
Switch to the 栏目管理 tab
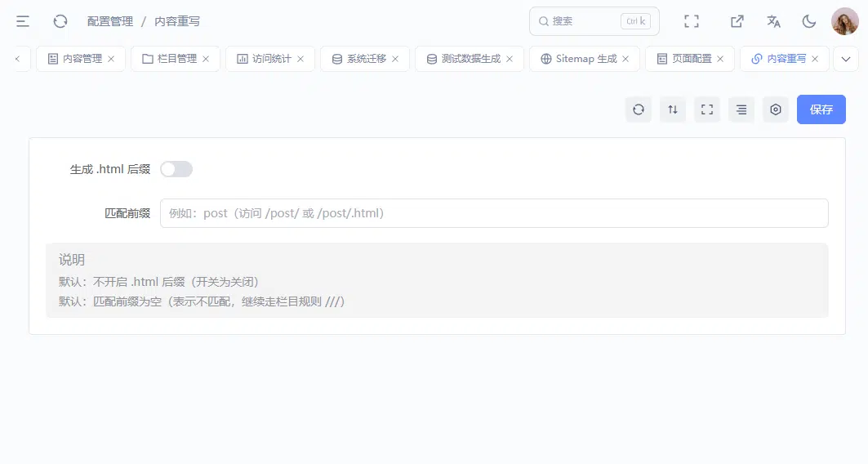point(171,59)
